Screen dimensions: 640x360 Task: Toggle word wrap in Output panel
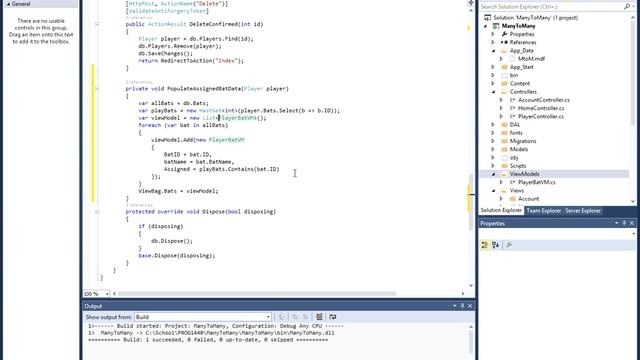pos(333,317)
